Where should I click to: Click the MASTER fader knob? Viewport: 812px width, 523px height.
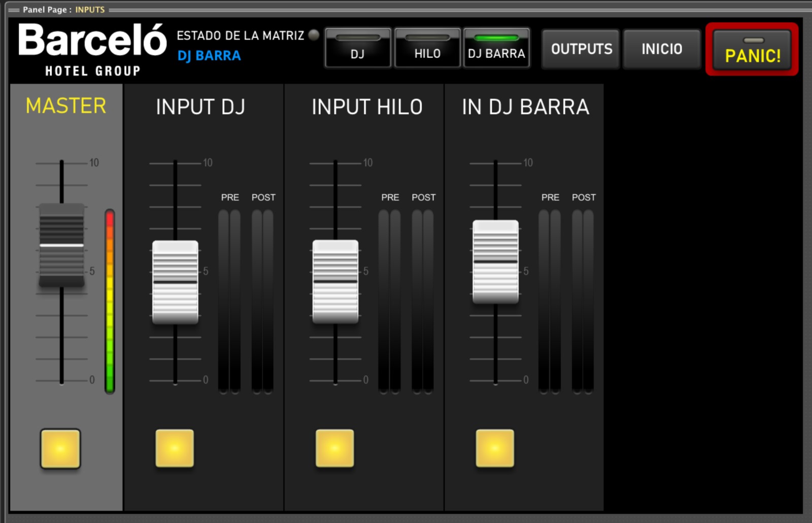pyautogui.click(x=61, y=246)
